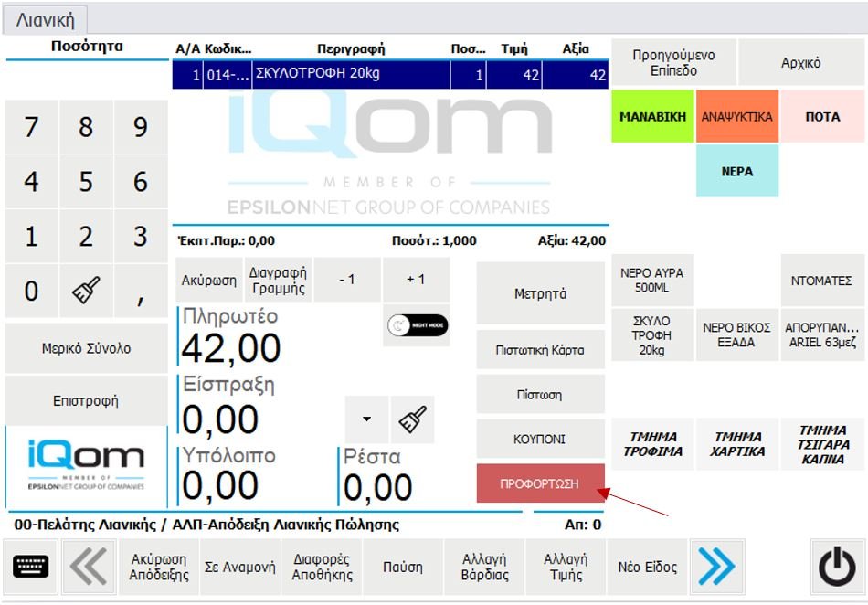Viewport: 868px width, 605px height.
Task: Clear Είσπραξη amount with brush icon
Action: pyautogui.click(x=412, y=419)
